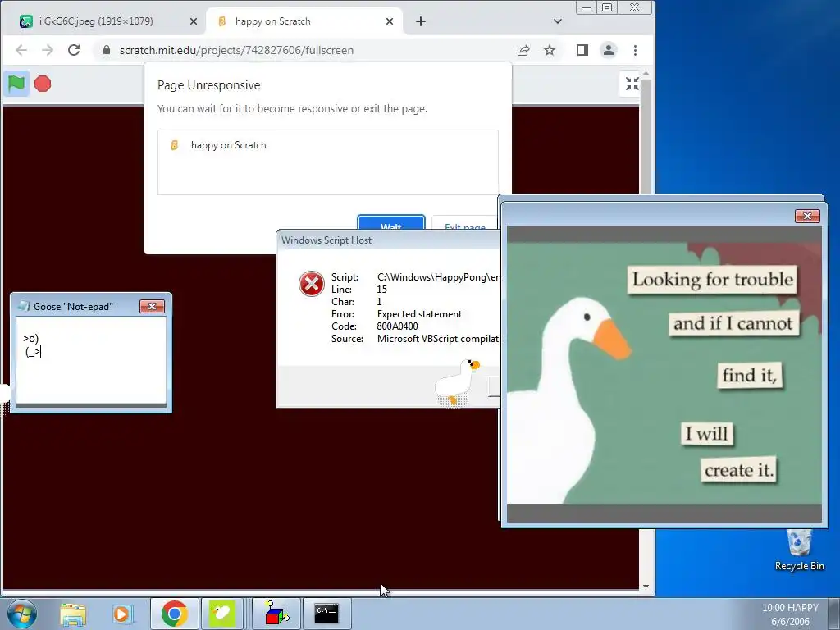
Task: Switch to the happy on Scratch tab
Action: [x=303, y=21]
